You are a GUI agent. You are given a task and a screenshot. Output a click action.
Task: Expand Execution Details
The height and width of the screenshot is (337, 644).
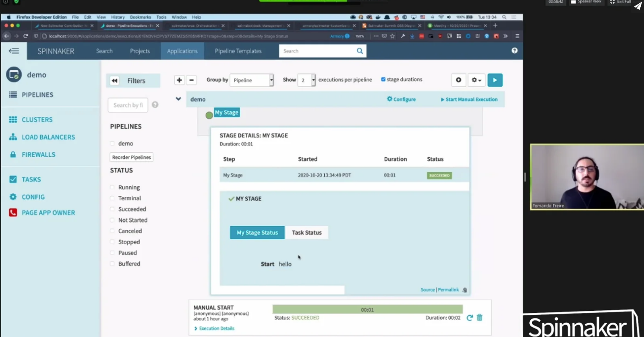click(x=214, y=328)
